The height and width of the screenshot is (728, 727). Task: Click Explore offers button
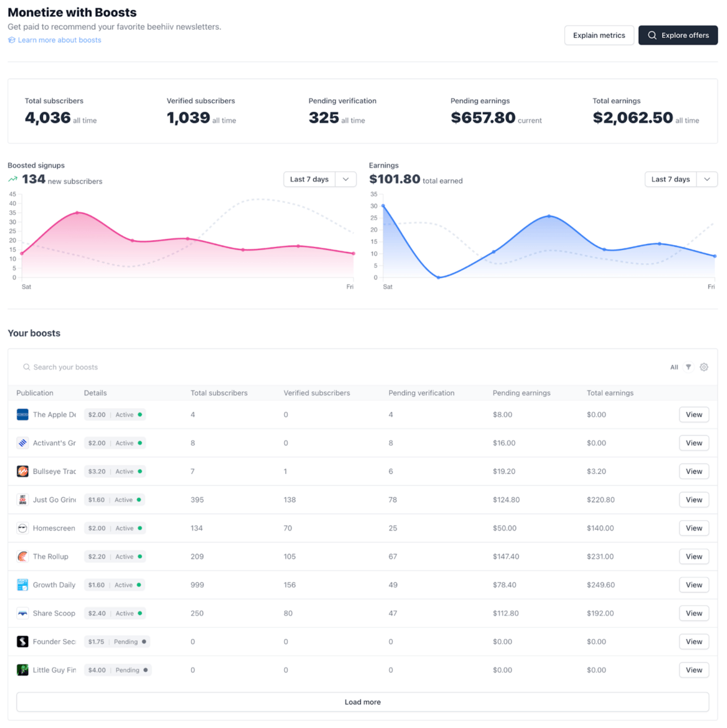tap(678, 35)
